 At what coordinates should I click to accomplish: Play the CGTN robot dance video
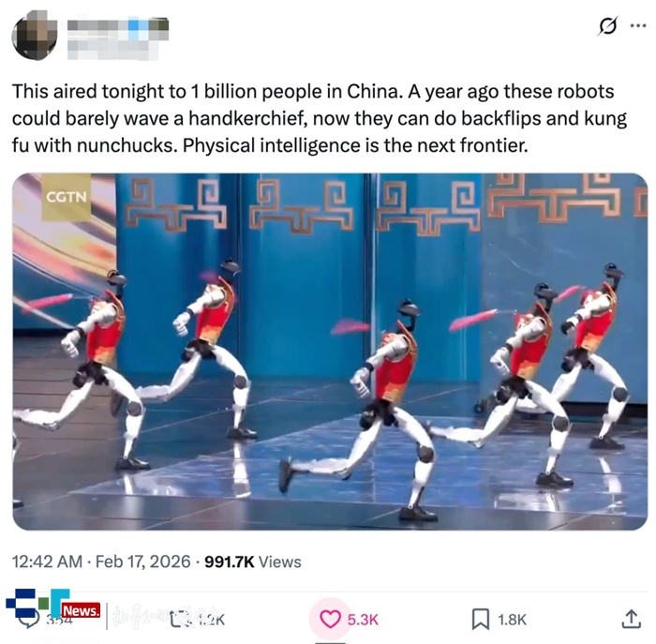point(330,352)
